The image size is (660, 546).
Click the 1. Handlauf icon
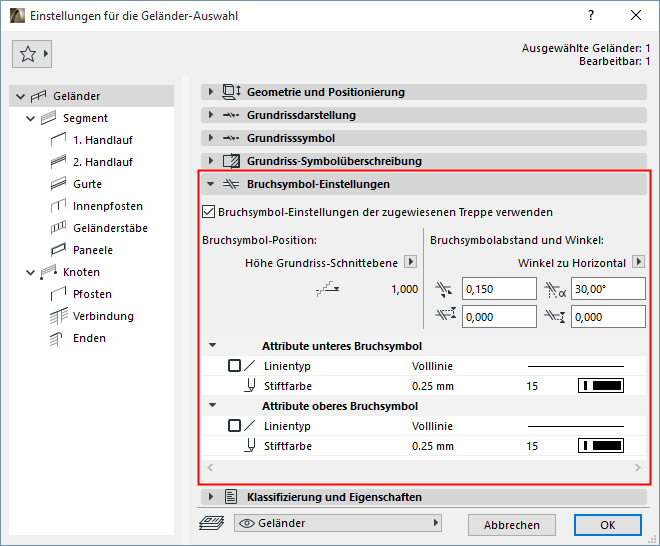(59, 140)
